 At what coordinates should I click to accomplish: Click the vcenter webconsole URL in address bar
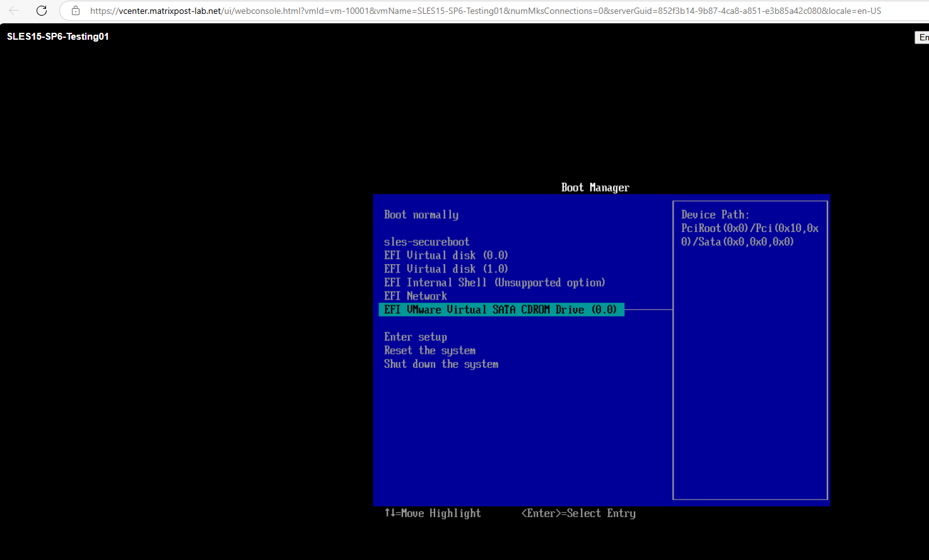pos(486,11)
